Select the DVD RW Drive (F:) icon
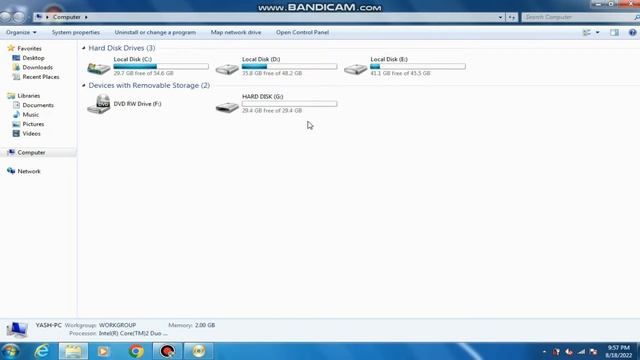This screenshot has height=360, width=640. [99, 104]
